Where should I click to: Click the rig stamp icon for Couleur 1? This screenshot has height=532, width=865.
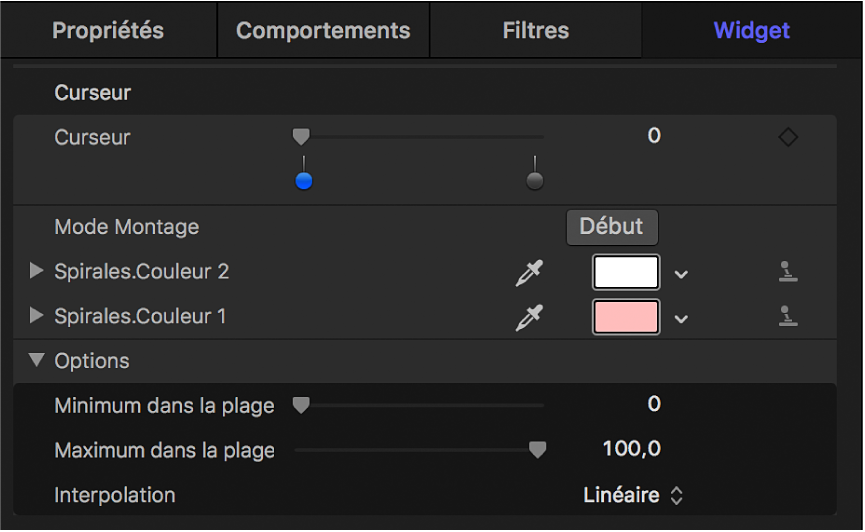[788, 317]
